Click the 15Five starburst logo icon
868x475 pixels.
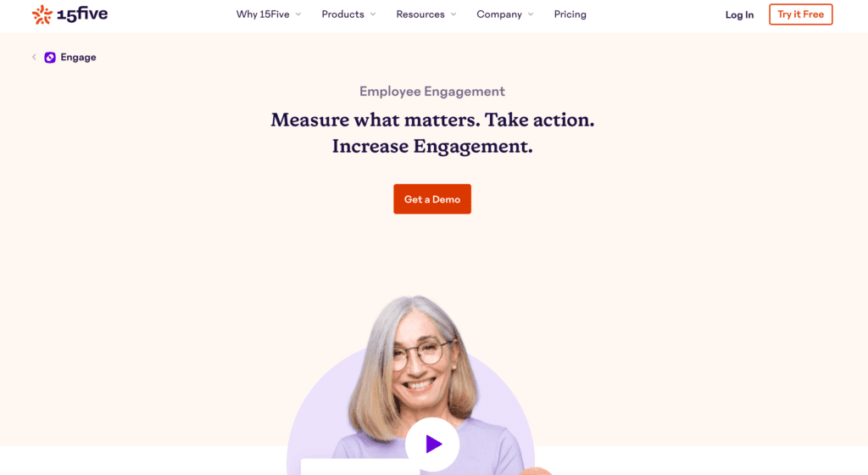(42, 14)
